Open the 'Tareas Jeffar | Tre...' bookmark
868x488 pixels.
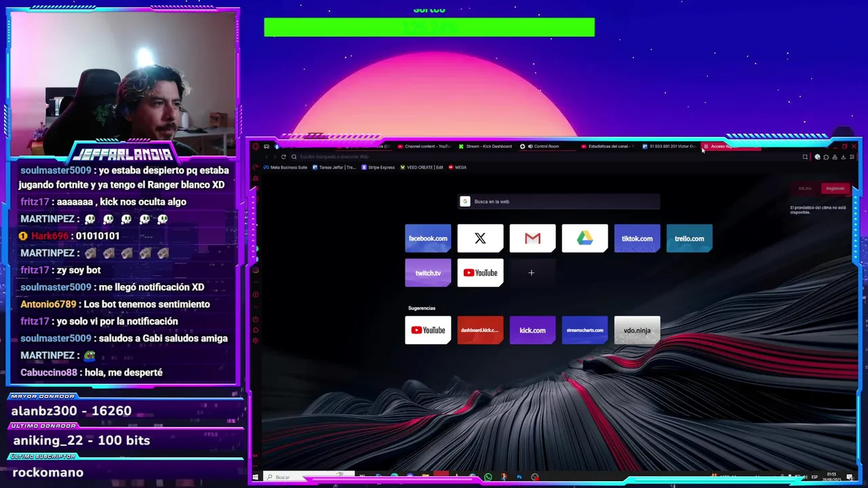coord(334,167)
